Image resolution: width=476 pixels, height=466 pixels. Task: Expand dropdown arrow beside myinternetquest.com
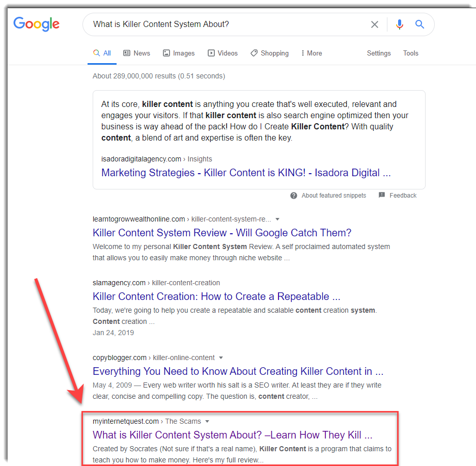click(207, 422)
